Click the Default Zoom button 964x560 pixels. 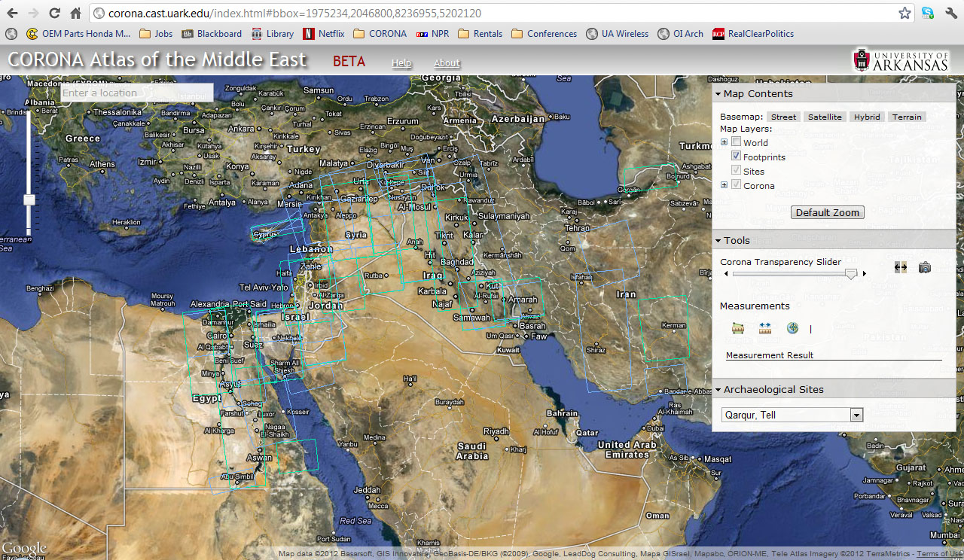pyautogui.click(x=828, y=212)
